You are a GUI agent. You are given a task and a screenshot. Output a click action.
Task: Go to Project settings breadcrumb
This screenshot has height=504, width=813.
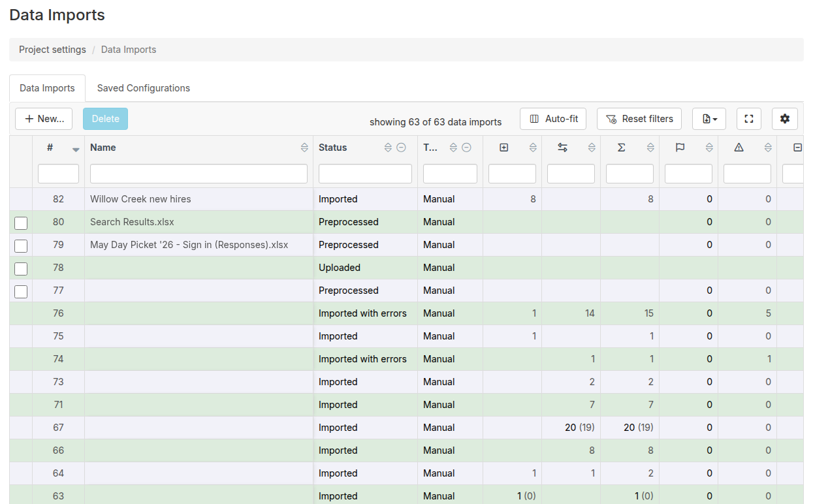(x=52, y=50)
